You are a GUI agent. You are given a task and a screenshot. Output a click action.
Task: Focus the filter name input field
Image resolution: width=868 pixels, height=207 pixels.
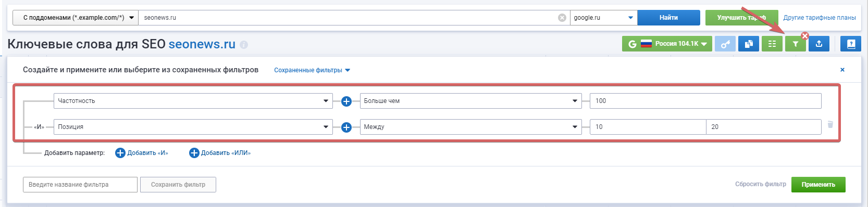(80, 185)
